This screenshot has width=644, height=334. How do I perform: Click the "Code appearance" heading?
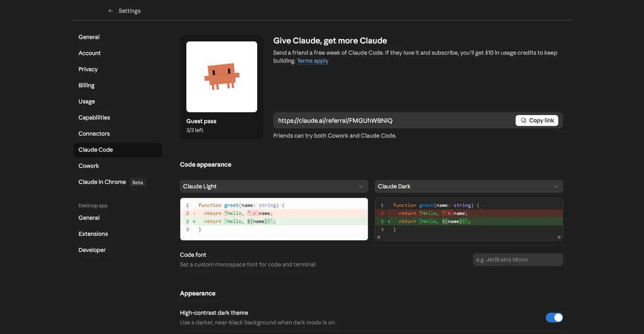[206, 164]
